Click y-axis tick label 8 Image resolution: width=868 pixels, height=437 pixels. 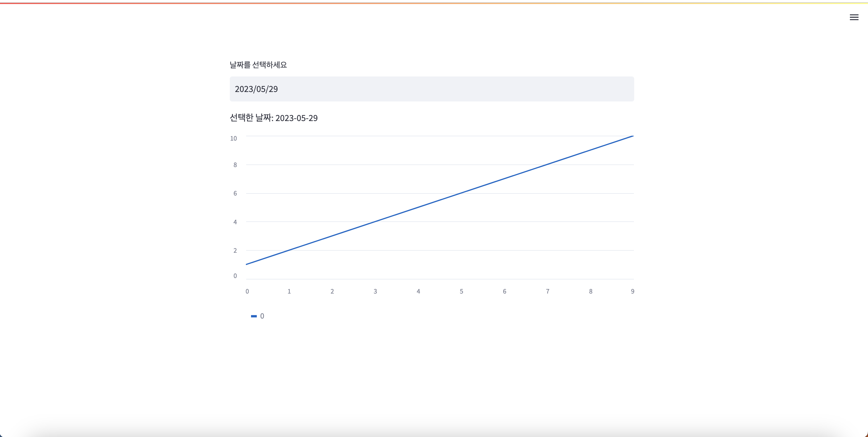235,165
